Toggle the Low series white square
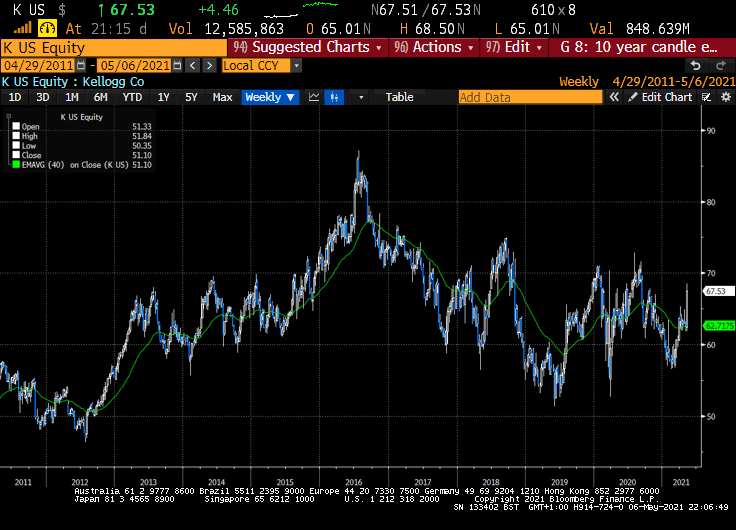 click(16, 145)
